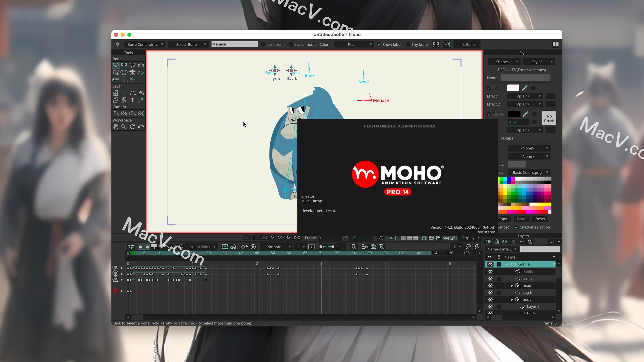Collapse the Gorilla layer group
The height and width of the screenshot is (362, 644).
click(x=507, y=264)
